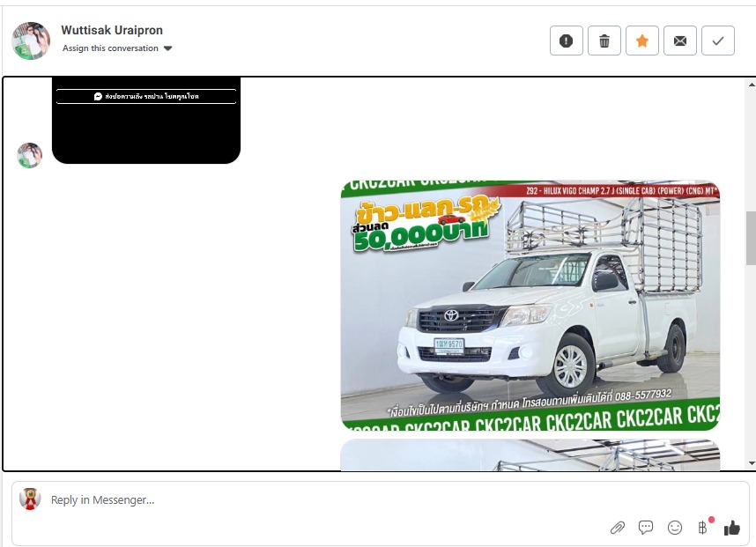Image resolution: width=756 pixels, height=547 pixels.
Task: Click scrollbar up arrow of conversation
Action: click(x=752, y=85)
